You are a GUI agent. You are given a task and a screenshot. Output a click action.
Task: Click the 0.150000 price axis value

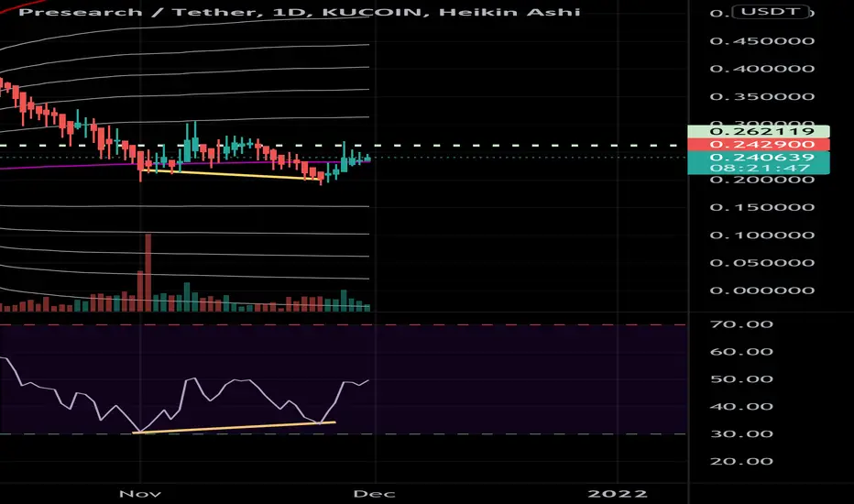tap(762, 208)
